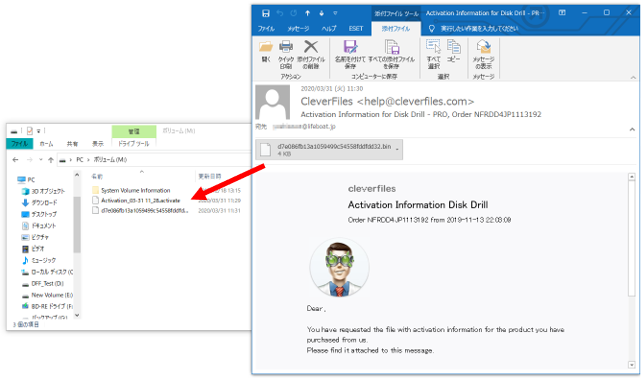The image size is (643, 378).
Task: Click the ホーム tab in Explorer window
Action: pos(46,143)
